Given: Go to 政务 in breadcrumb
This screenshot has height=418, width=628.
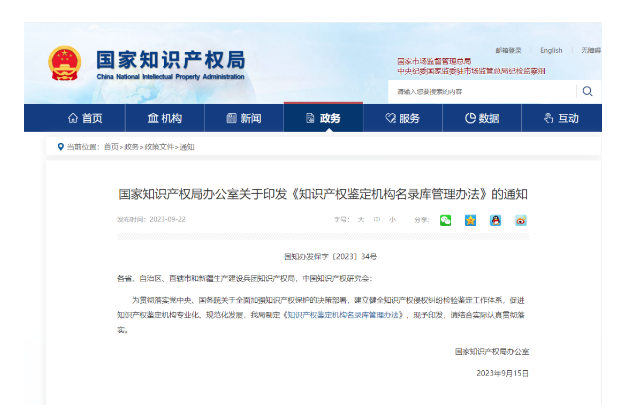Looking at the screenshot, I should click(131, 147).
